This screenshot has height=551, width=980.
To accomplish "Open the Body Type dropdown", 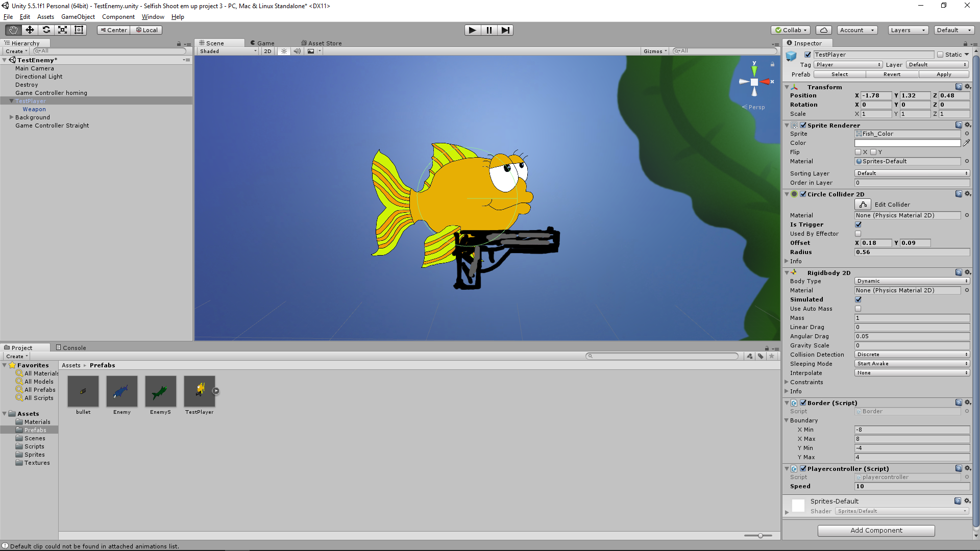I will point(912,281).
